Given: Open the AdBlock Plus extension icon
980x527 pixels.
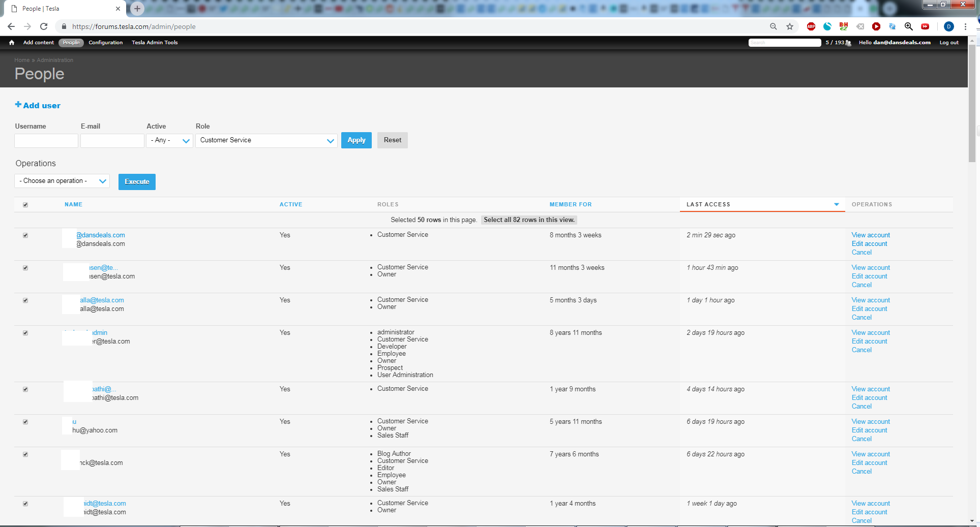Looking at the screenshot, I should coord(811,26).
